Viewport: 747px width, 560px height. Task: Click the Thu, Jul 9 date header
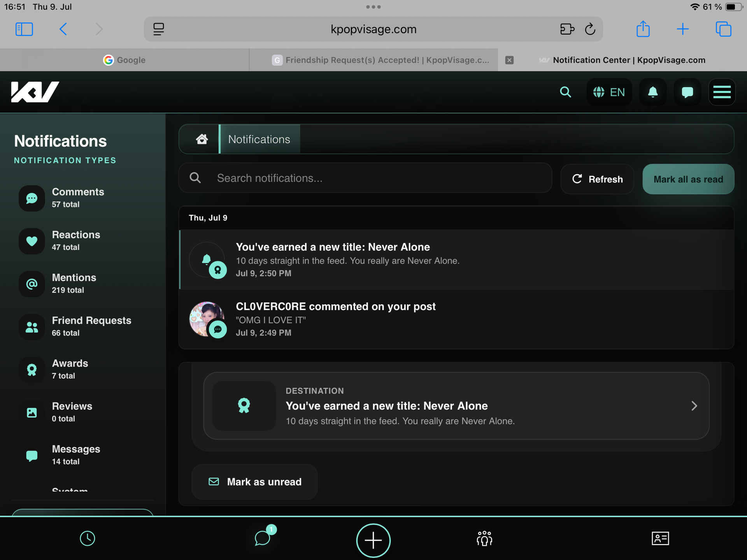click(x=208, y=218)
